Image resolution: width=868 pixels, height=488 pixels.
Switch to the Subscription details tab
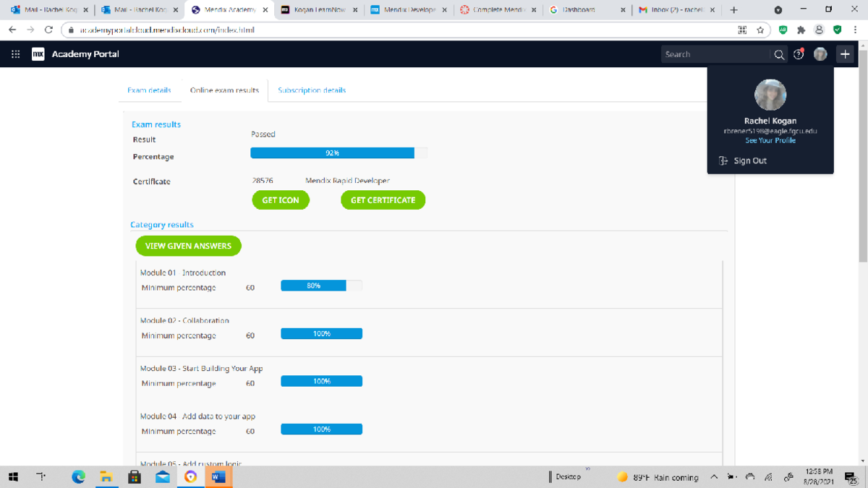(x=311, y=90)
